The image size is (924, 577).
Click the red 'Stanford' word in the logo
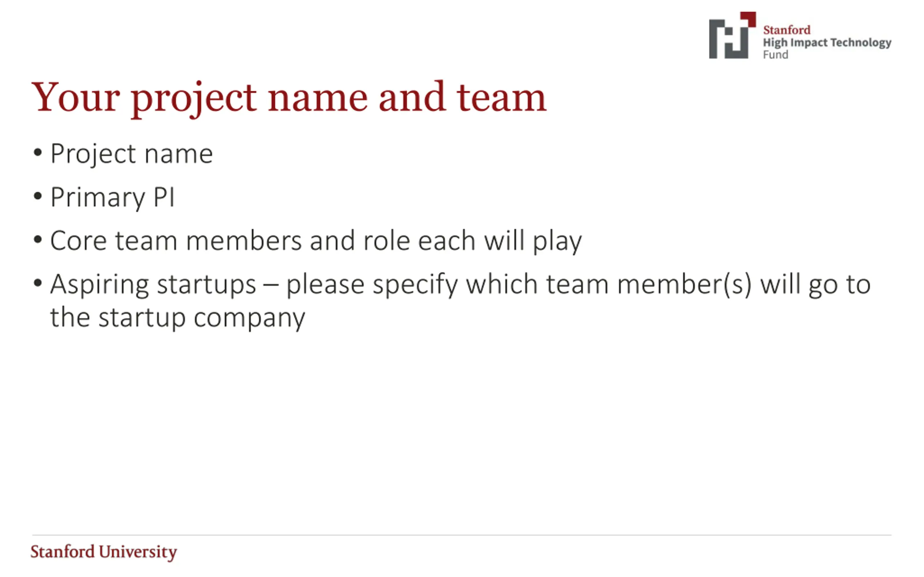point(786,30)
